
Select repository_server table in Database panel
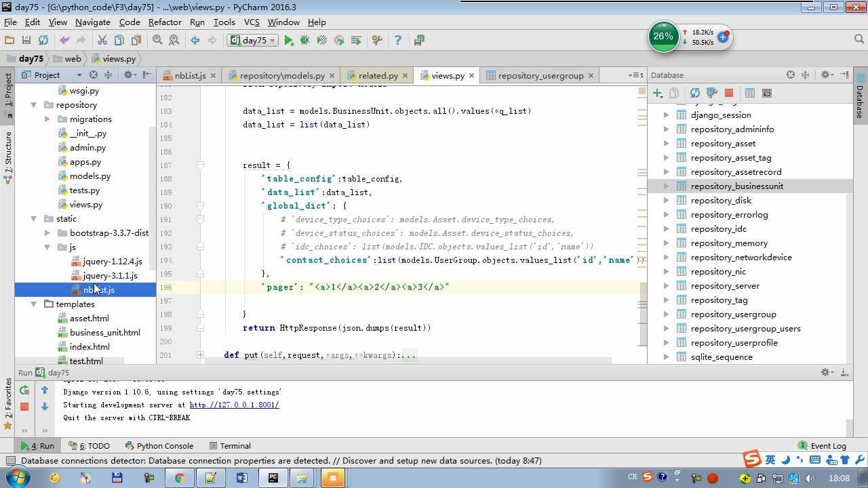(x=725, y=286)
